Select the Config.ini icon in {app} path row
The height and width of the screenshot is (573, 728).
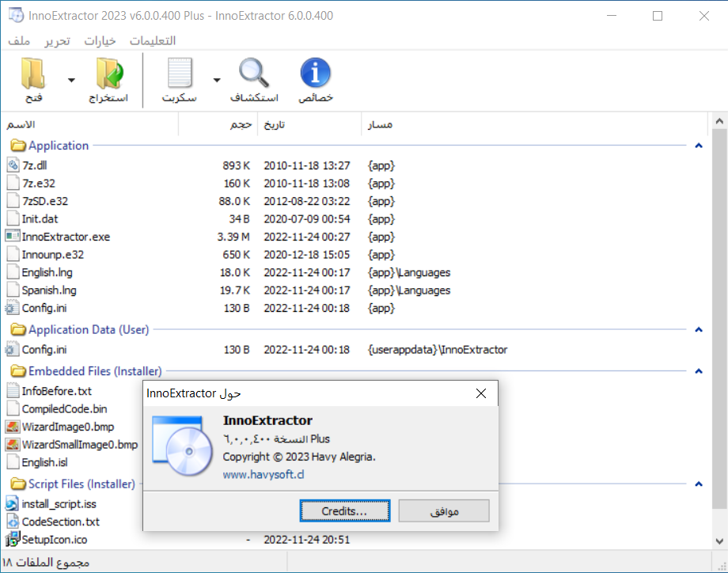[13, 308]
